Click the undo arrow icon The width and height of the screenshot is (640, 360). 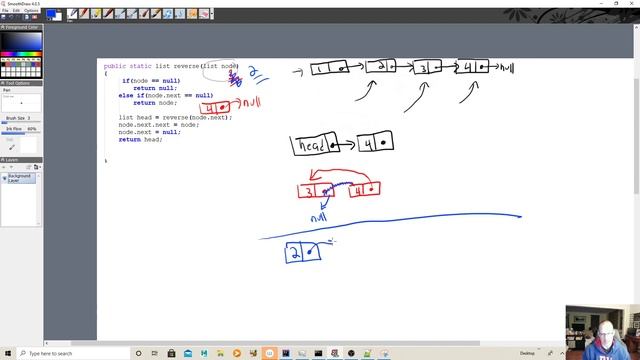11,17
